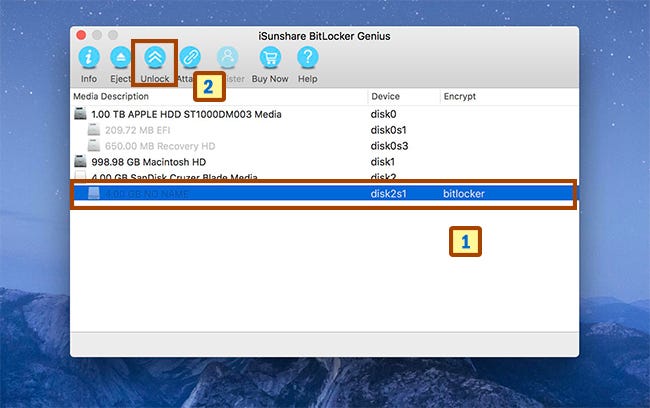The image size is (650, 408).
Task: Select the 1.00 TB APPLE HDD row
Action: (324, 114)
